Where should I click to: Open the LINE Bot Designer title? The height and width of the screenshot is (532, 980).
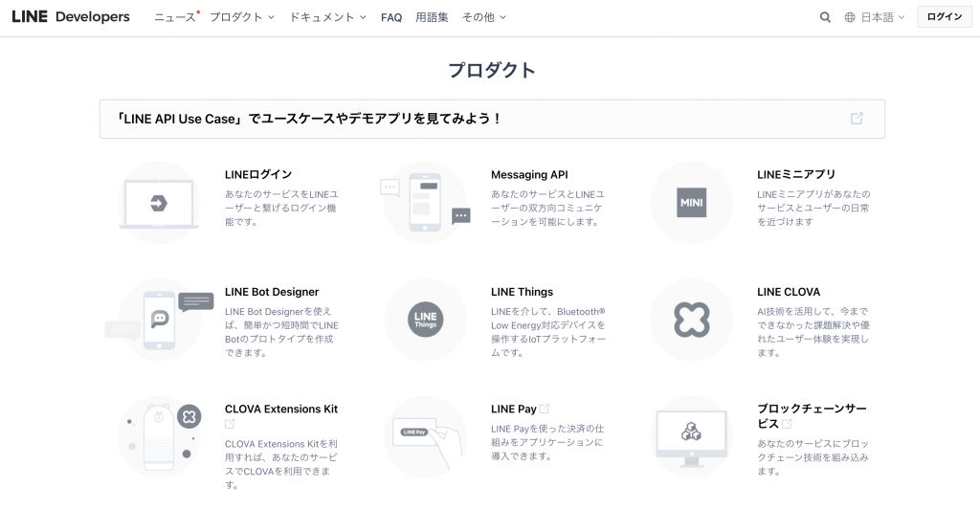272,292
